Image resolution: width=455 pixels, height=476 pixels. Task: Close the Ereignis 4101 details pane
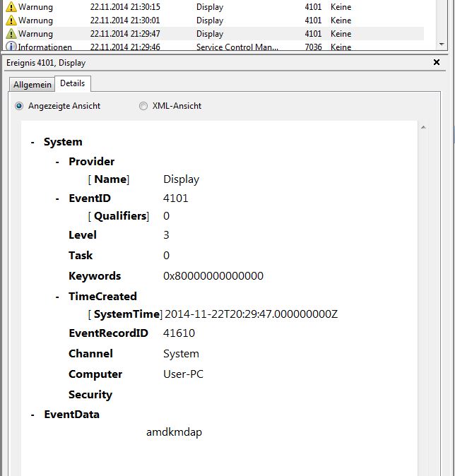pyautogui.click(x=436, y=63)
